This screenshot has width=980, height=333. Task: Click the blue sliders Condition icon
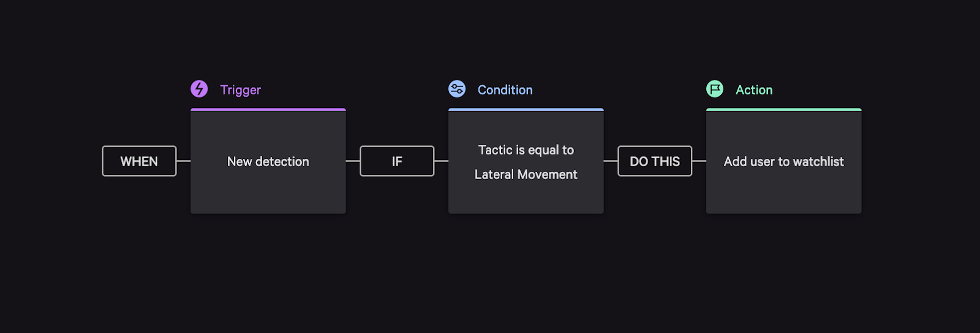[x=457, y=89]
